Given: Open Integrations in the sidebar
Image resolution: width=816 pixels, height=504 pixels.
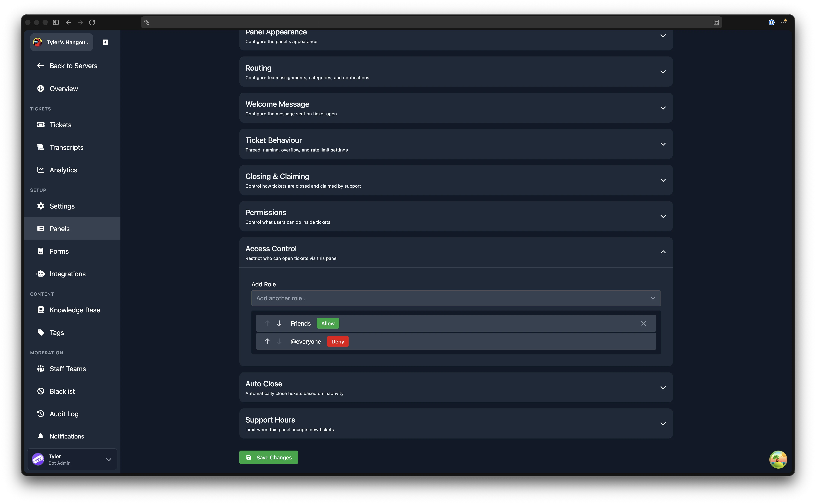Looking at the screenshot, I should click(x=72, y=274).
